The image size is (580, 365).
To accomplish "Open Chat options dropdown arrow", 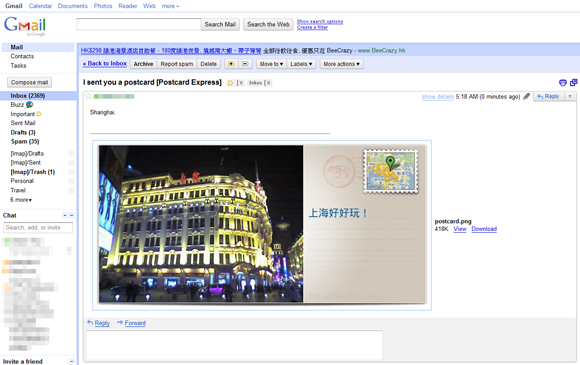I will [65, 215].
